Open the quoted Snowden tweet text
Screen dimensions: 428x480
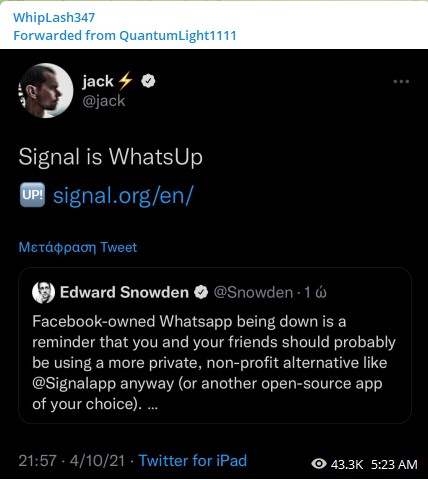click(214, 363)
